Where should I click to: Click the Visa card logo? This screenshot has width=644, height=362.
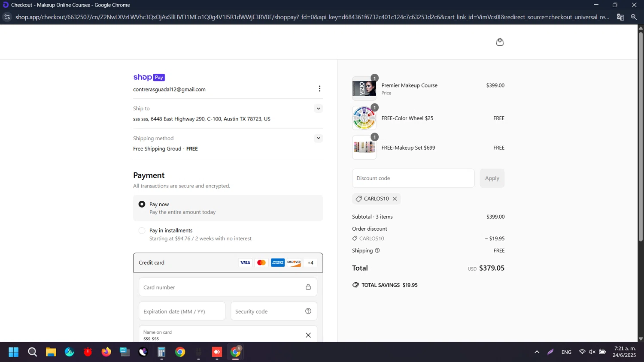(x=245, y=262)
